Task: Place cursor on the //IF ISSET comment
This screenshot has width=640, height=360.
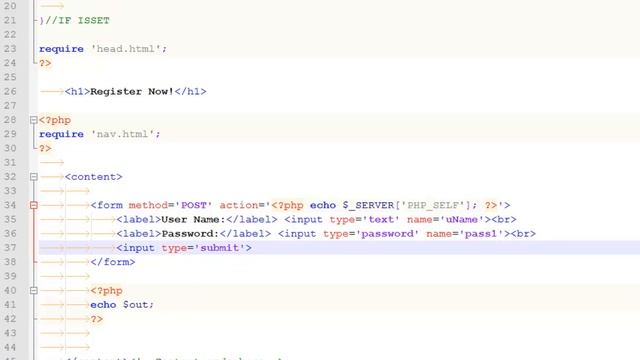Action: coord(78,20)
